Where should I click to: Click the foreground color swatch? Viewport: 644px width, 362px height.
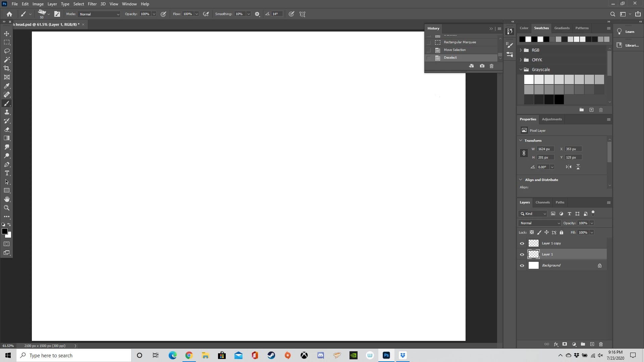(4, 231)
